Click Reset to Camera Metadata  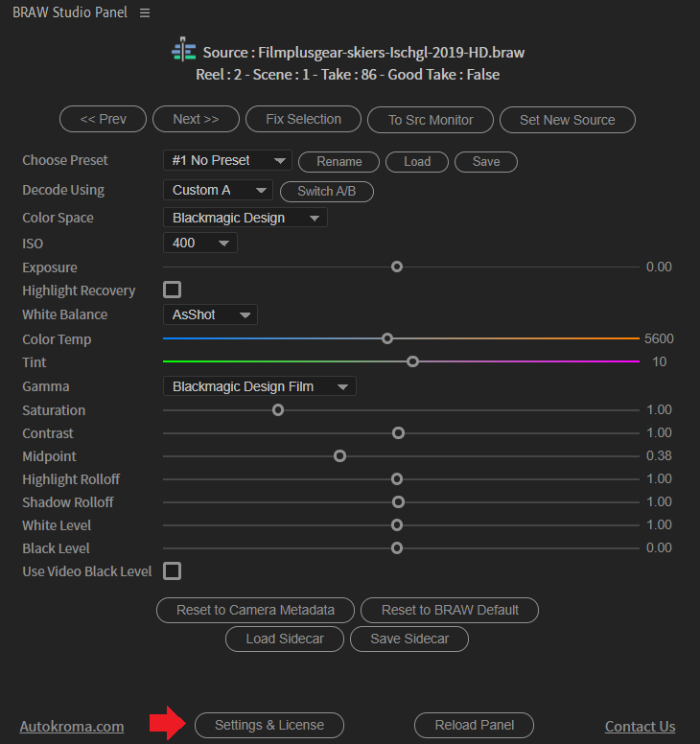pyautogui.click(x=255, y=610)
